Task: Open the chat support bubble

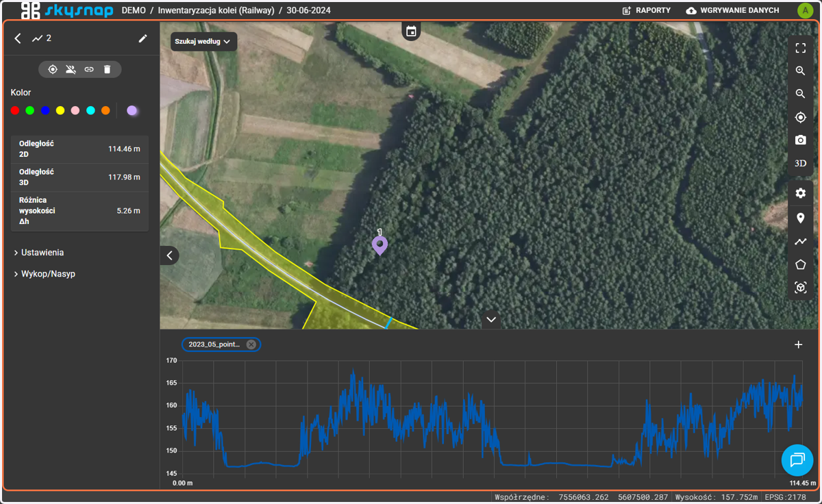Action: 797,460
